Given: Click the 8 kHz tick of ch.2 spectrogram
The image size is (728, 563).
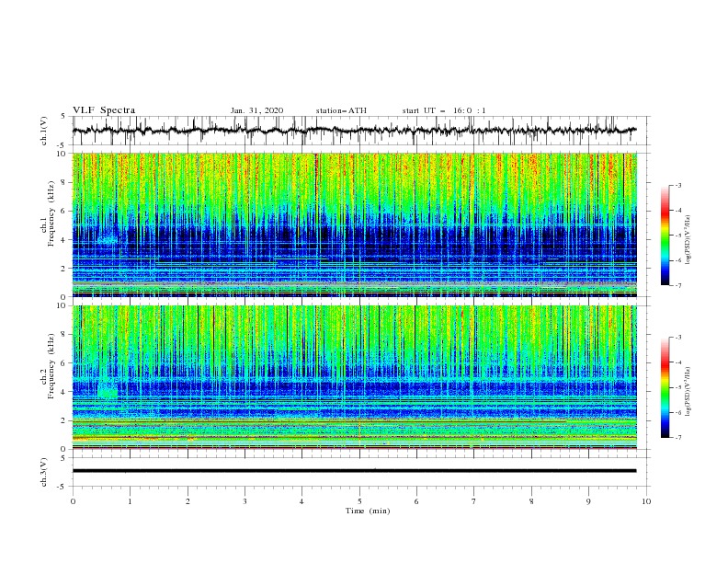Looking at the screenshot, I should click(x=65, y=335).
